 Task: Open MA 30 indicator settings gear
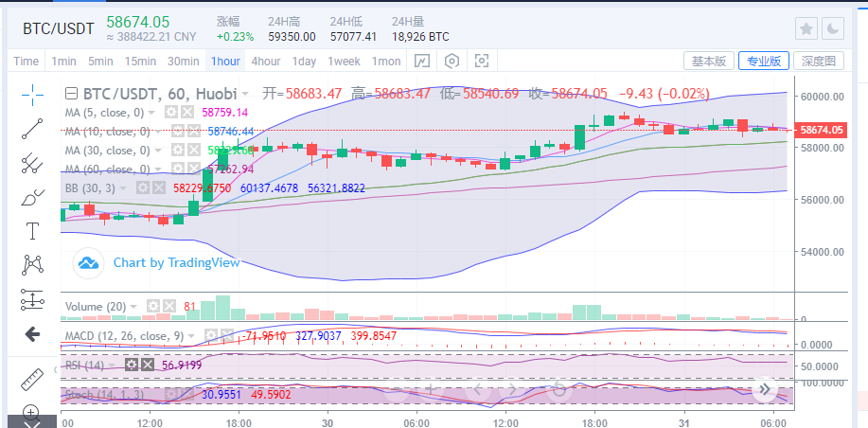[177, 150]
